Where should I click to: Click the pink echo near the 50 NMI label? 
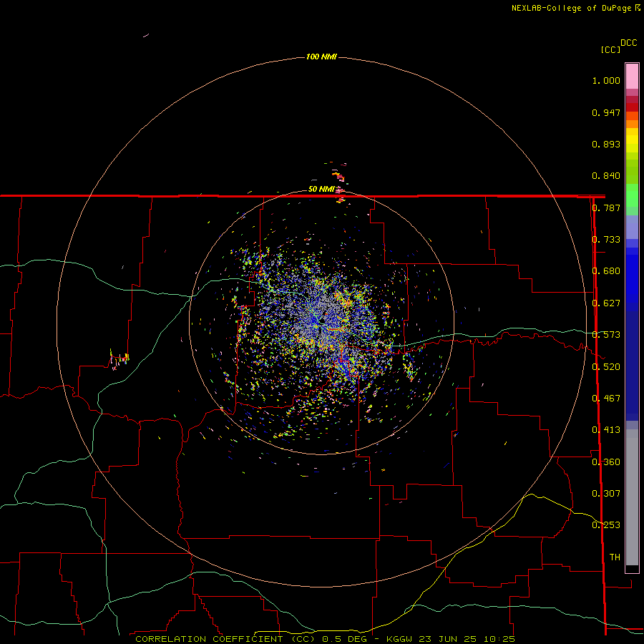coord(340,190)
